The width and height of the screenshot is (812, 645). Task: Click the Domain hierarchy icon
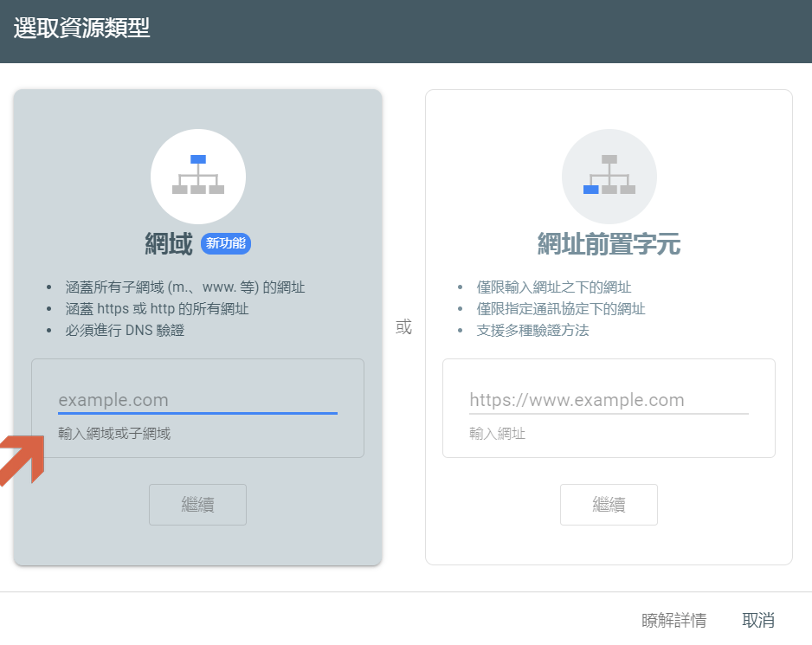197,177
